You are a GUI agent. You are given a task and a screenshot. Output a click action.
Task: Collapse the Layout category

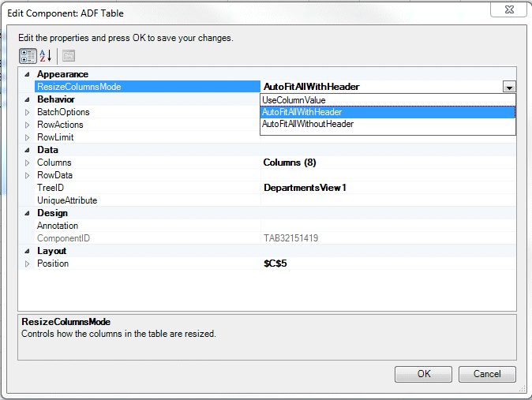click(27, 251)
